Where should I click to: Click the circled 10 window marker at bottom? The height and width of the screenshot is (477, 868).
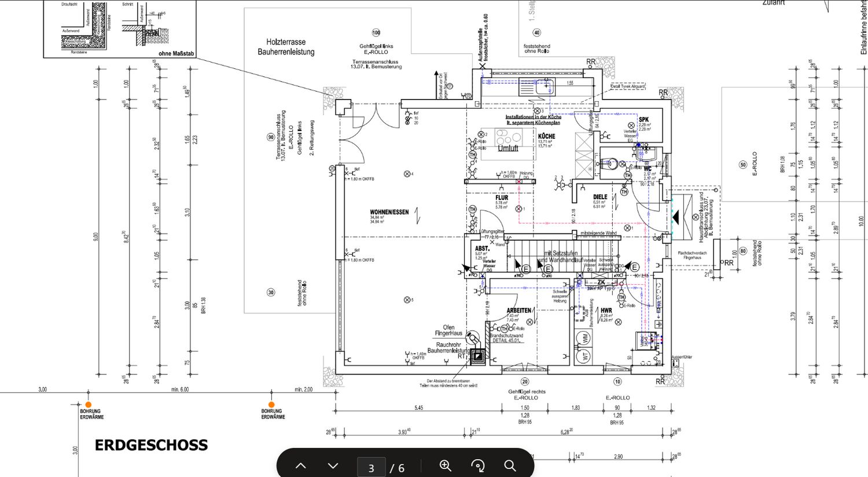coord(617,381)
